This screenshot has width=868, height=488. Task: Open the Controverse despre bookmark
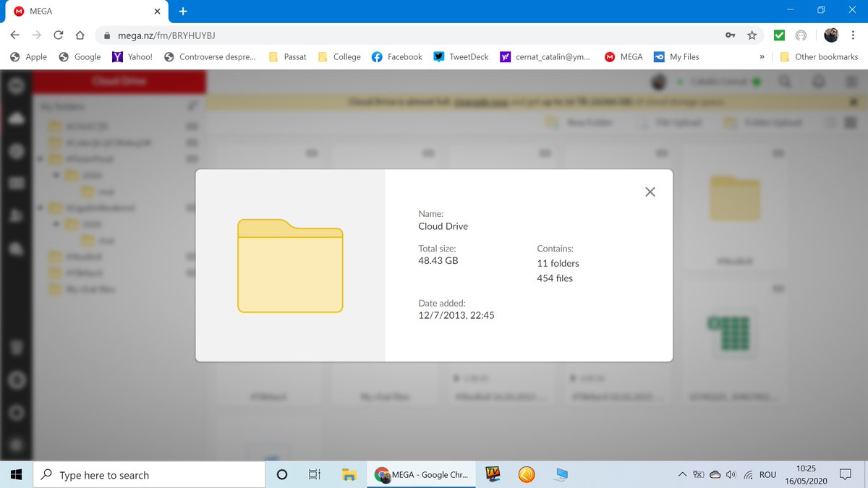210,56
